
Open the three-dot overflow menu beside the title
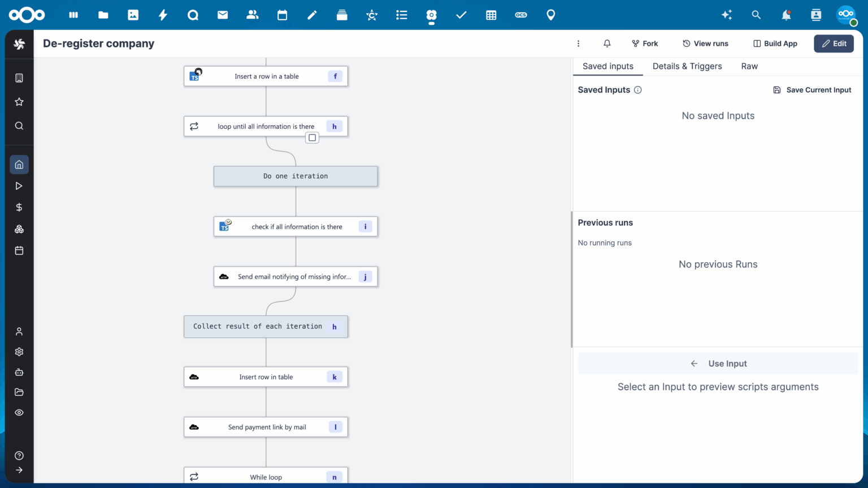(578, 43)
